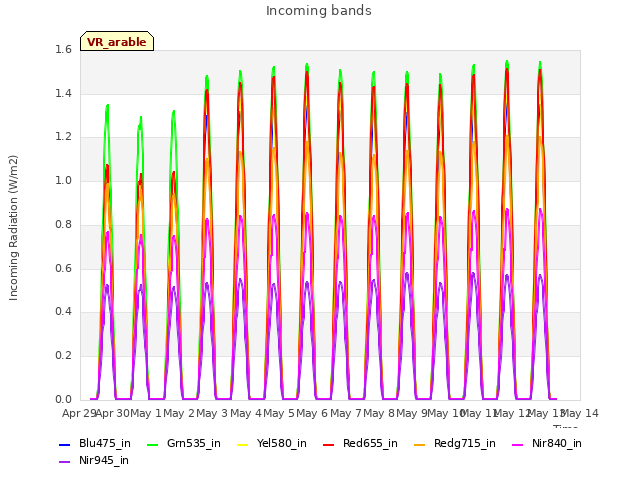Click the 0.4 y-axis tick label
The width and height of the screenshot is (640, 480).
coord(63,311)
